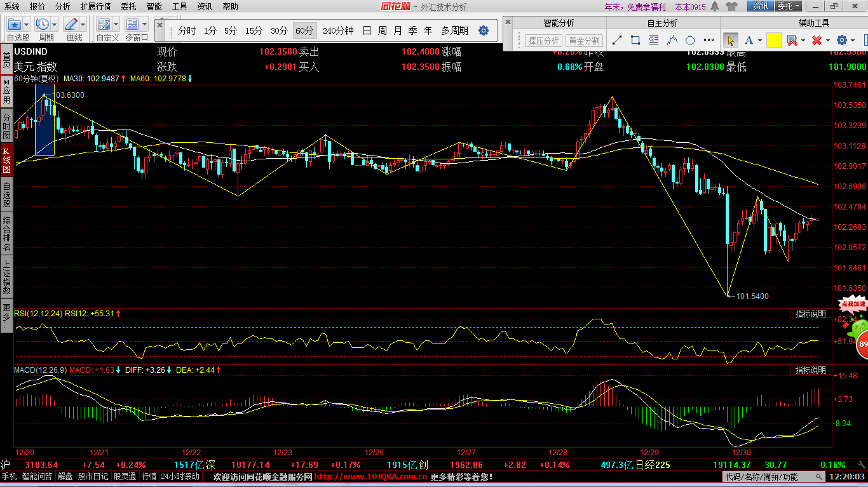
Task: Click the 多窗口 layout icon
Action: pos(132,25)
